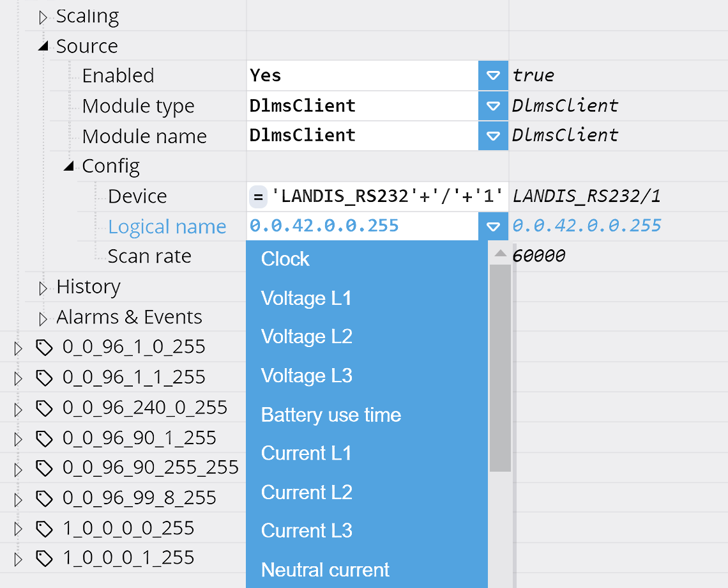
Task: Select Clock from the logical name list
Action: 285,259
